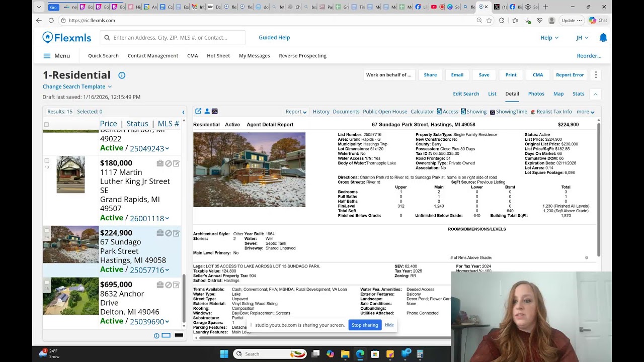644x362 pixels.
Task: Click briefcase icon on $180,000 listing
Action: click(x=160, y=163)
